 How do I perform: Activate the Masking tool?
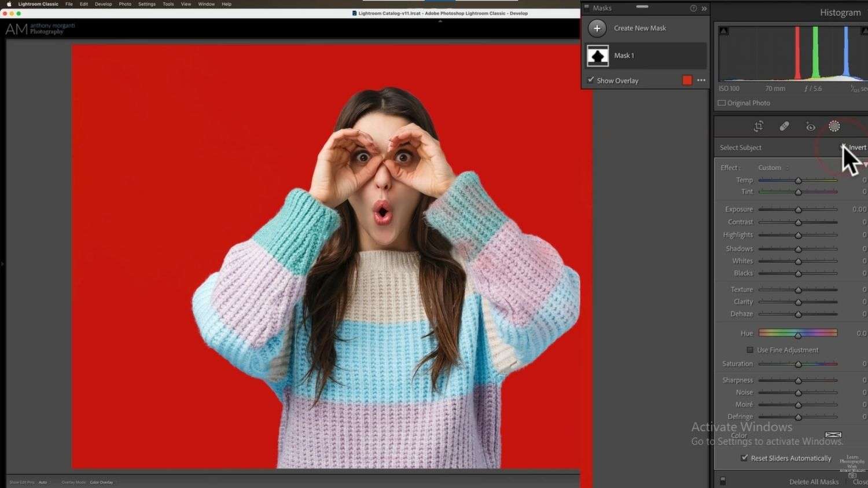coord(834,126)
